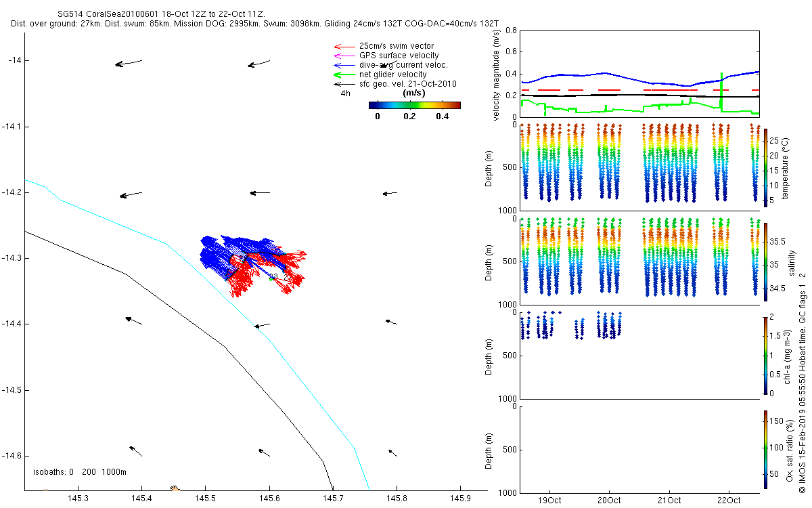Select the map velocity (m/s) colorbar

415,105
